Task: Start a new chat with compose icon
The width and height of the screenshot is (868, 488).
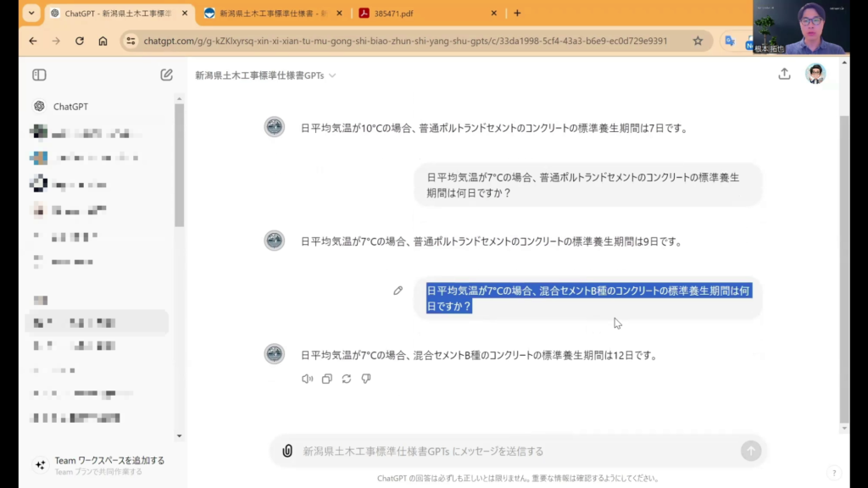Action: (167, 75)
